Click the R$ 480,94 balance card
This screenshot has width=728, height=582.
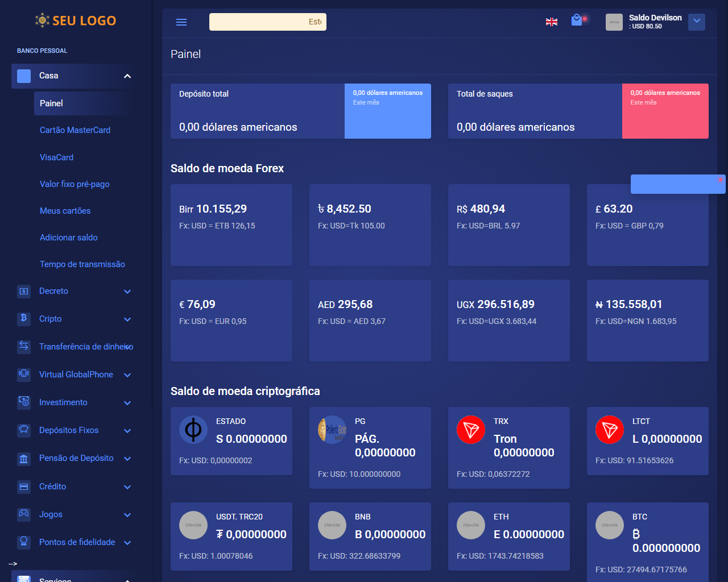[x=508, y=225]
